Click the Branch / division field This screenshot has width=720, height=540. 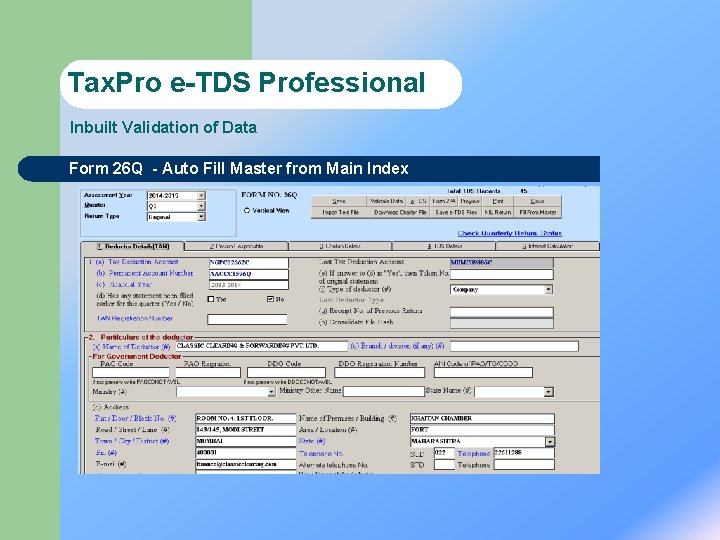tap(514, 346)
